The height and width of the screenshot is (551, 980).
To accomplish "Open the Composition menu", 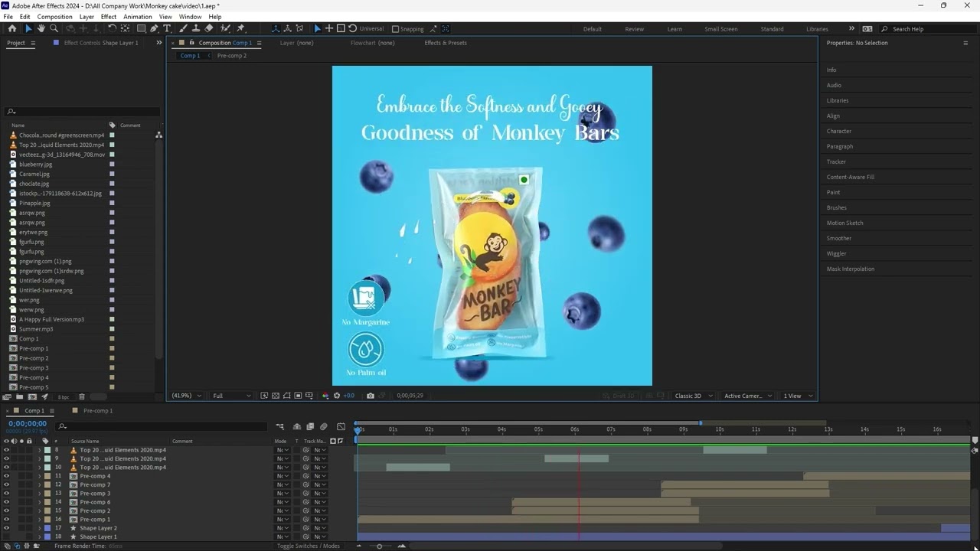I will click(x=54, y=17).
